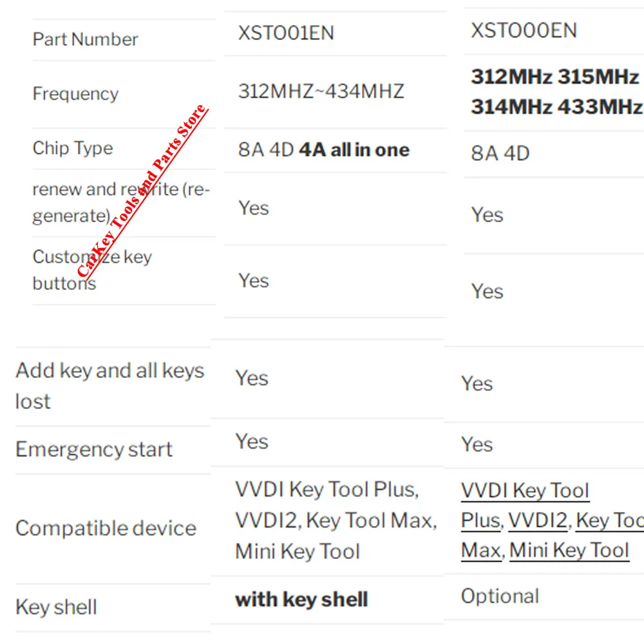Open the VVDI2 link
The width and height of the screenshot is (644, 644).
pyautogui.click(x=538, y=521)
